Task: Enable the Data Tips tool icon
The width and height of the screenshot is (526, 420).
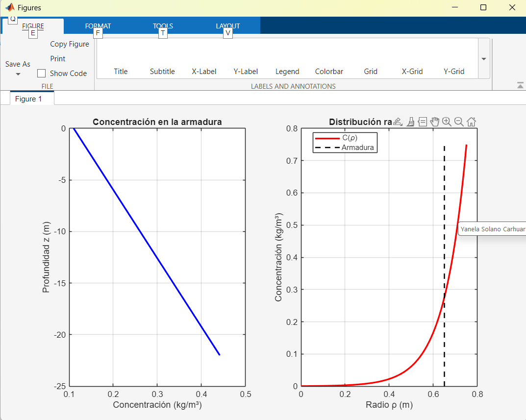Action: [423, 122]
